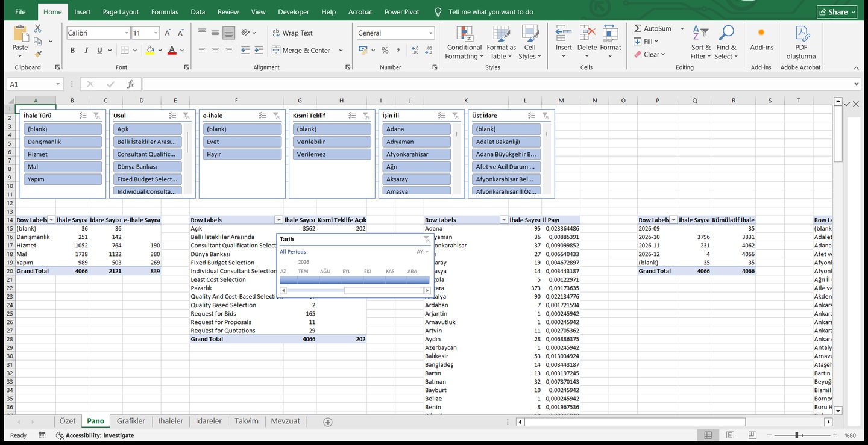Copy selection using the Copy icon
This screenshot has width=868, height=445.
37,41
